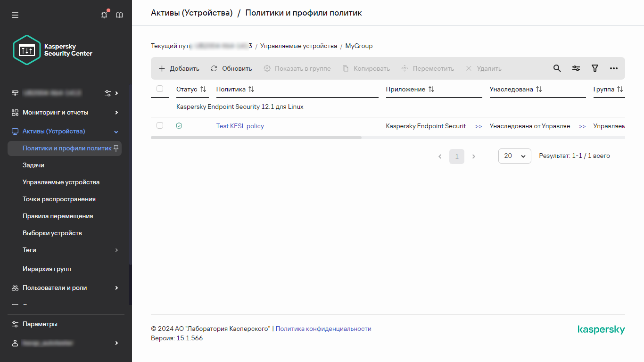Sort by the Группа column
Screen dimensions: 644x362
(608, 89)
